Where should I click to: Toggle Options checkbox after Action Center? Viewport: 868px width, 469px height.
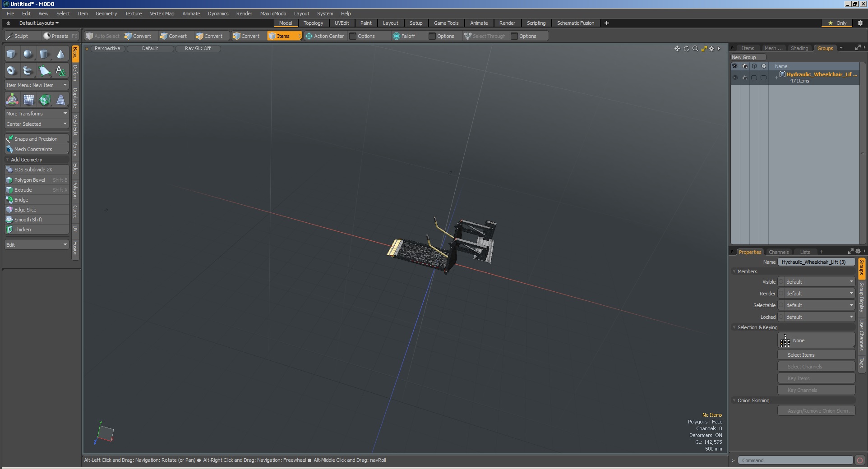point(353,36)
